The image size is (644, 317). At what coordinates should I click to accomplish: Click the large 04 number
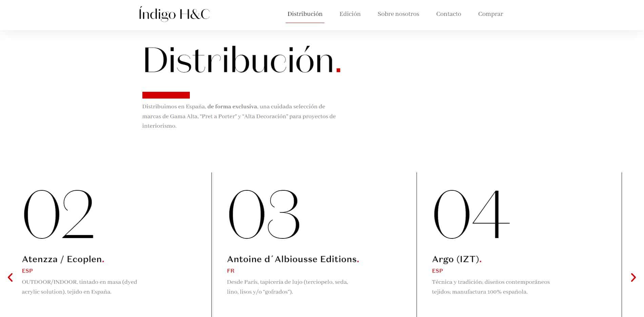471,214
